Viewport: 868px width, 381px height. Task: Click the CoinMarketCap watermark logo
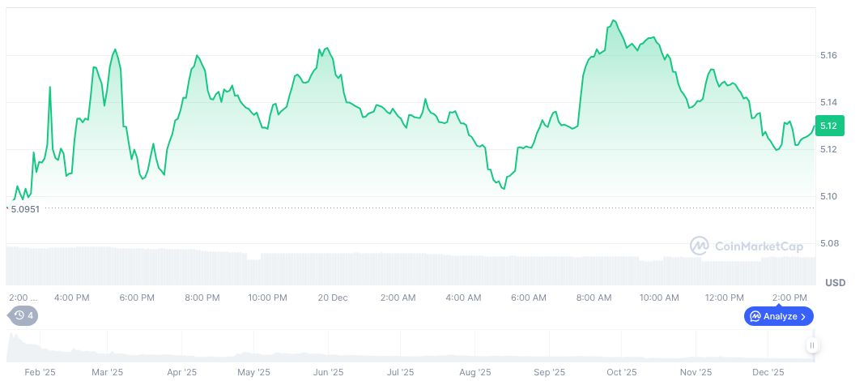[x=735, y=245]
